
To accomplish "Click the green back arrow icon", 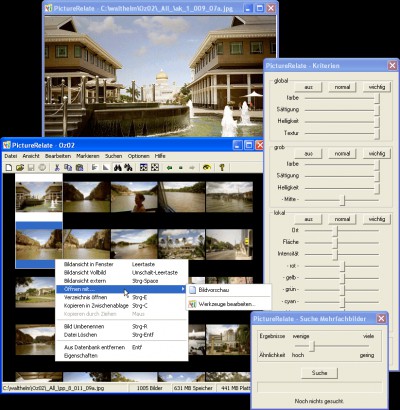I will click(169, 168).
